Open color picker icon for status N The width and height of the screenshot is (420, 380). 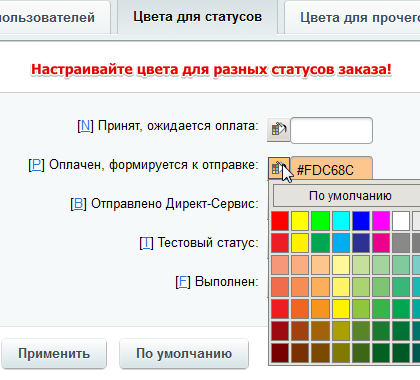pyautogui.click(x=279, y=130)
